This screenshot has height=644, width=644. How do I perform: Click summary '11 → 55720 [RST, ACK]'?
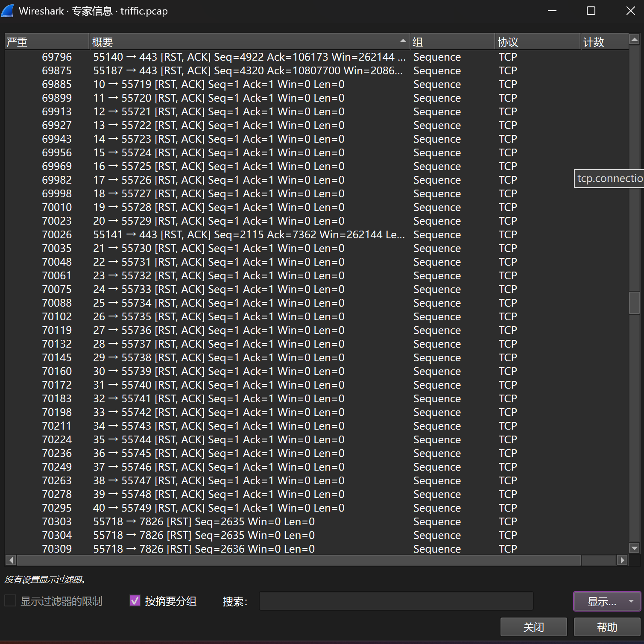(219, 98)
